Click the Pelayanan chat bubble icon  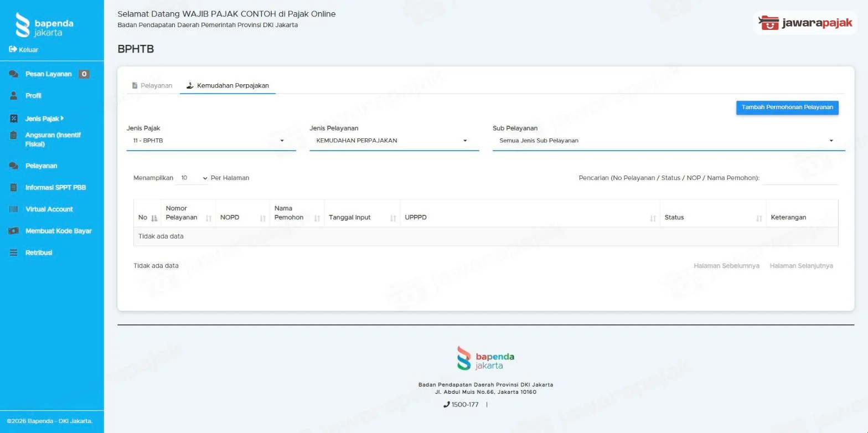[14, 166]
